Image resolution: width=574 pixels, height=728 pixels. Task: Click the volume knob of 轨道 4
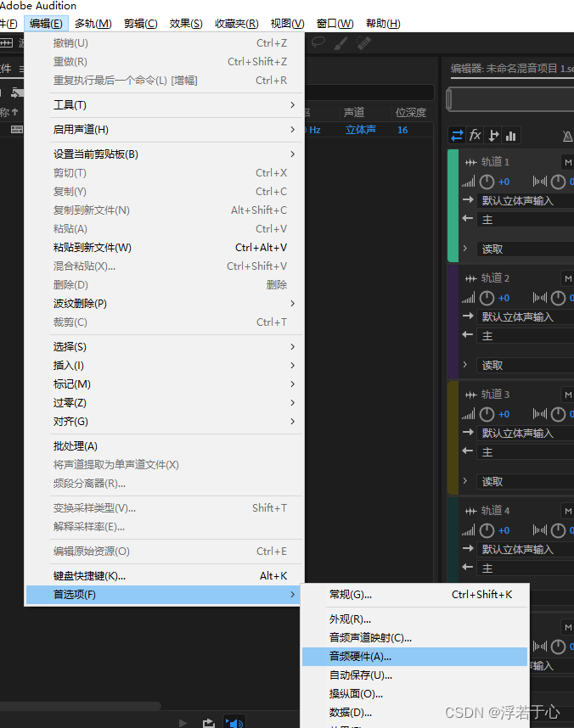coord(487,530)
